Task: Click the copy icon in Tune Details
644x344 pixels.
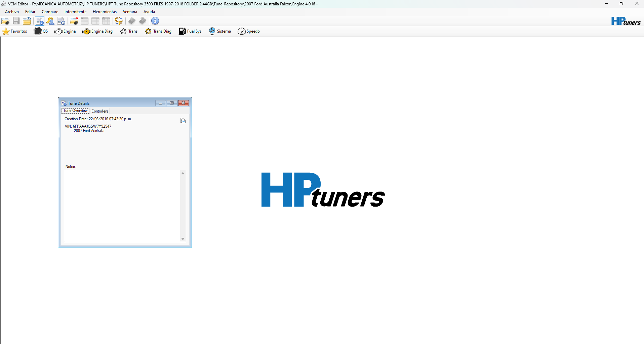Action: click(183, 121)
